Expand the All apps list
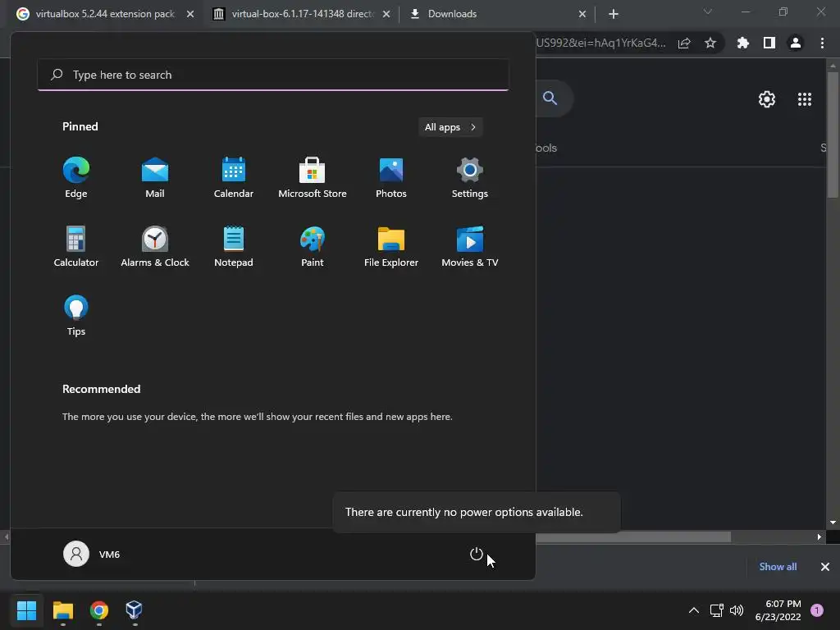The image size is (840, 630). tap(450, 127)
